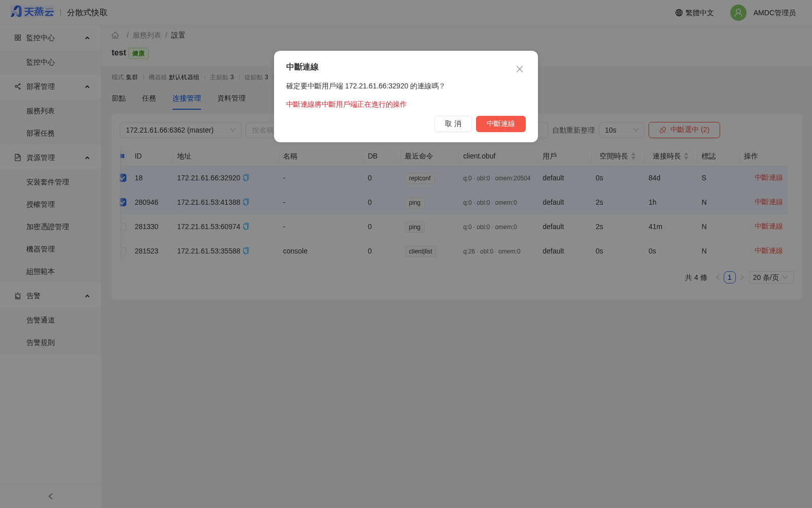Open the 20 条/页 page size dropdown
This screenshot has height=508, width=812.
point(771,277)
